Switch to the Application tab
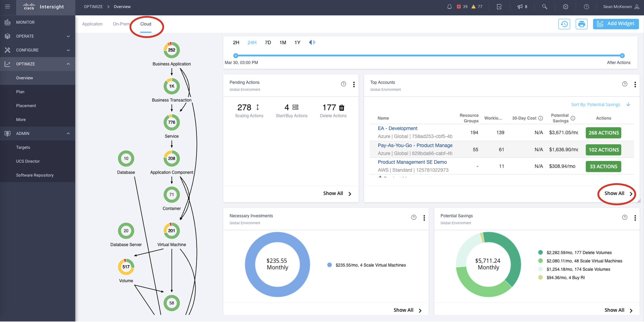The image size is (644, 322). pyautogui.click(x=92, y=24)
